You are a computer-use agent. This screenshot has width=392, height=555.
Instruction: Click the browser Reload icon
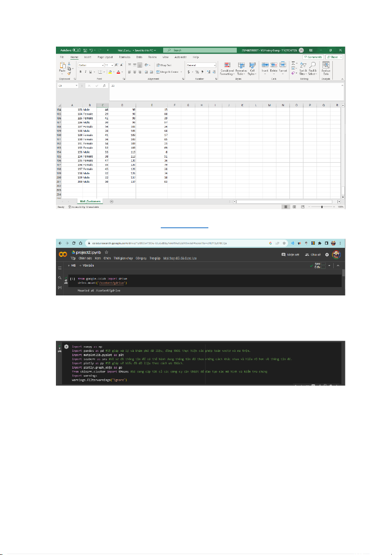74,243
